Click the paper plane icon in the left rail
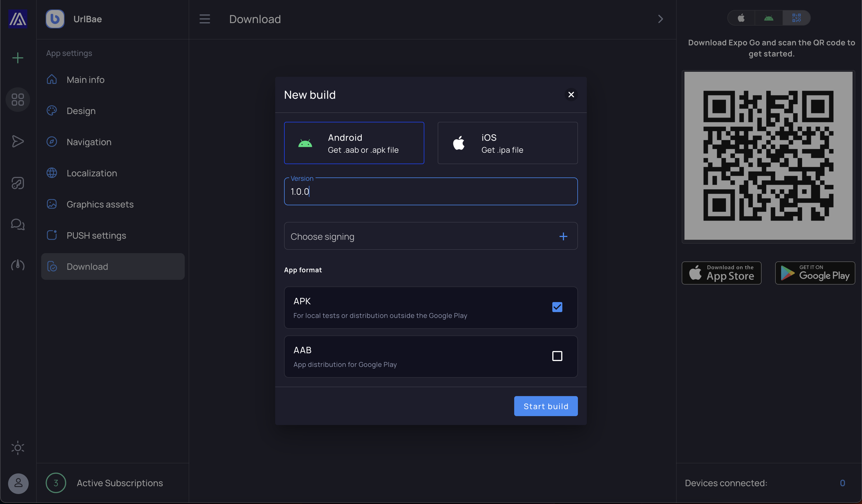The height and width of the screenshot is (504, 862). [x=18, y=141]
